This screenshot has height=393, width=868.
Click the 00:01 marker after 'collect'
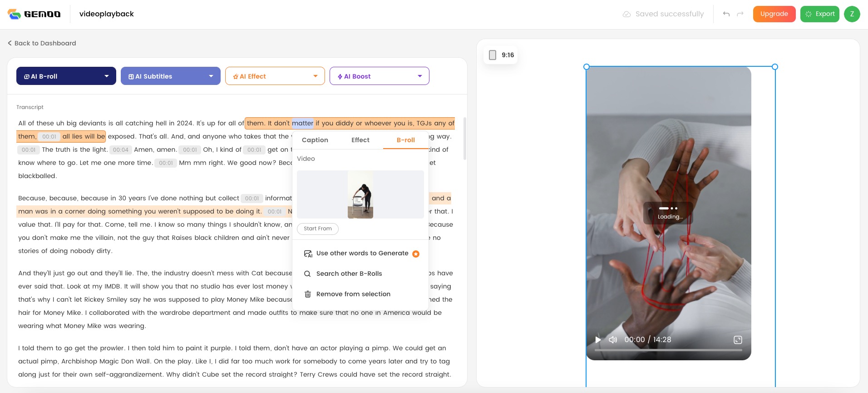pyautogui.click(x=252, y=198)
